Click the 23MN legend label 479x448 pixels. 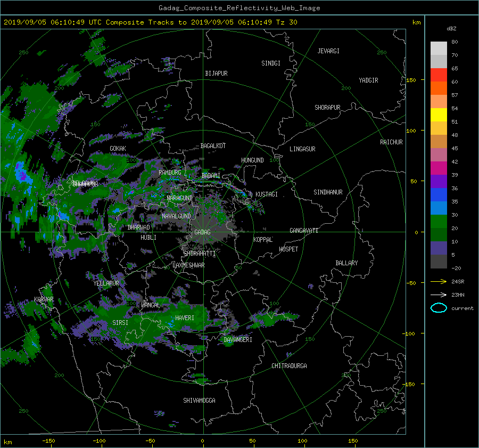coord(458,295)
